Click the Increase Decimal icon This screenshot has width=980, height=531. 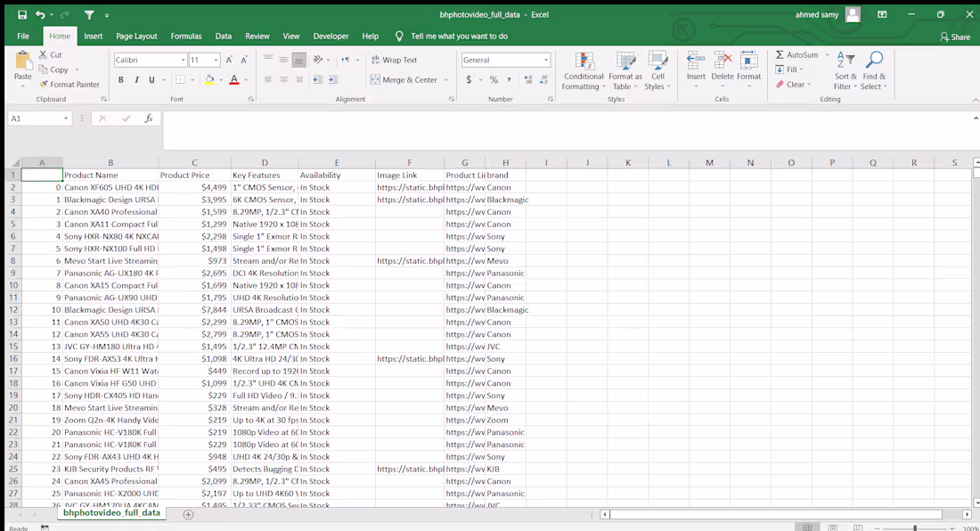click(x=527, y=81)
